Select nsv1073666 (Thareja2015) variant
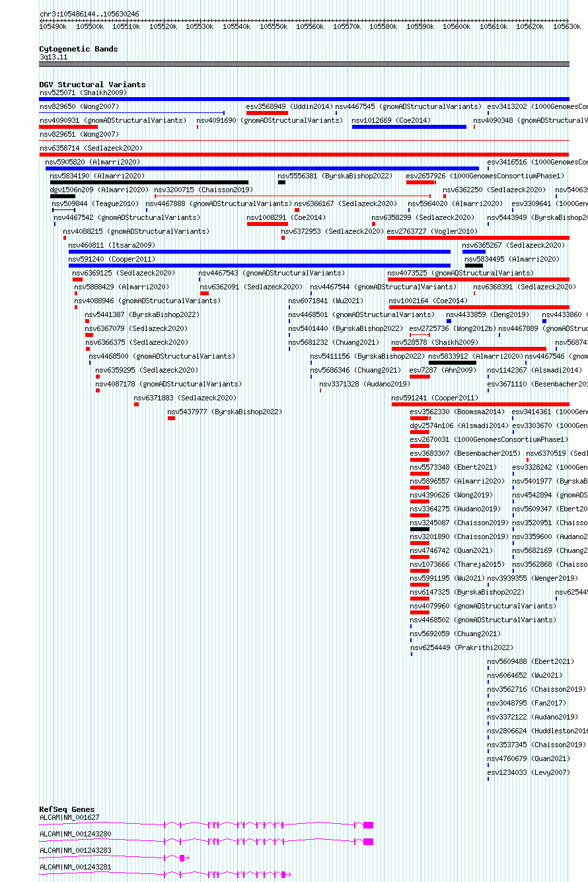 click(457, 564)
